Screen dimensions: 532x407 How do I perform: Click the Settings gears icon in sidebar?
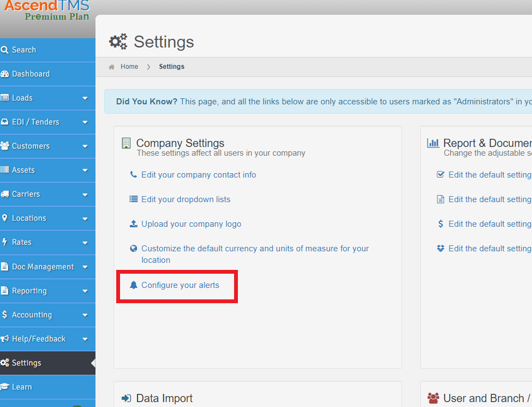[5, 363]
